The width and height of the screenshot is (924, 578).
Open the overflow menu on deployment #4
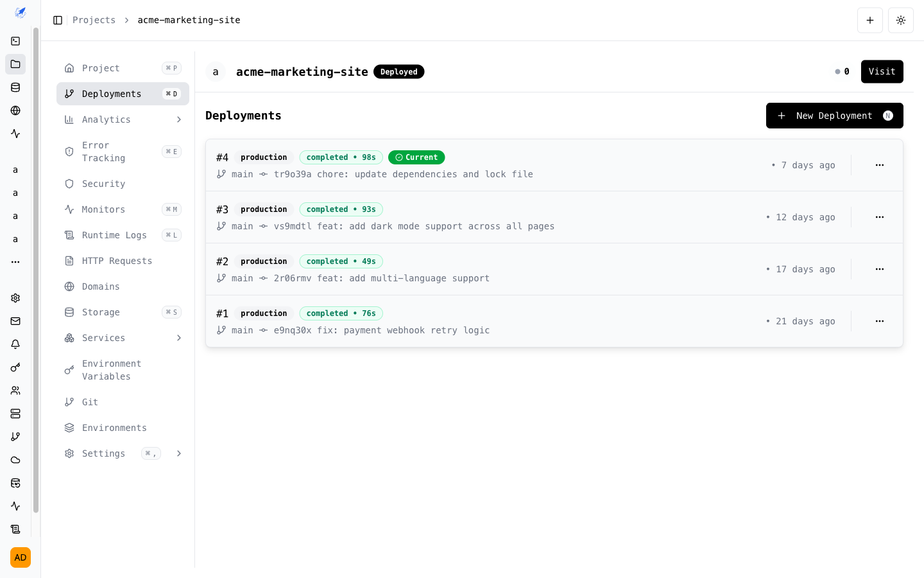(x=879, y=165)
